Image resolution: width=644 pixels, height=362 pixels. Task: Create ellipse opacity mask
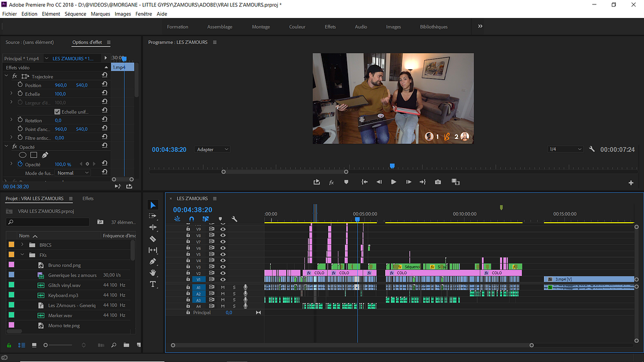click(x=23, y=155)
